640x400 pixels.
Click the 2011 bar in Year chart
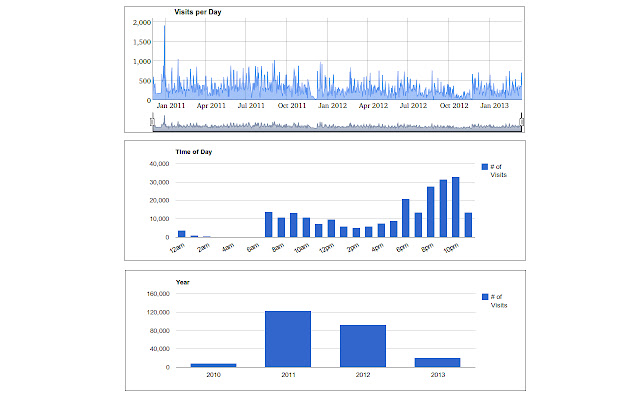(x=288, y=339)
